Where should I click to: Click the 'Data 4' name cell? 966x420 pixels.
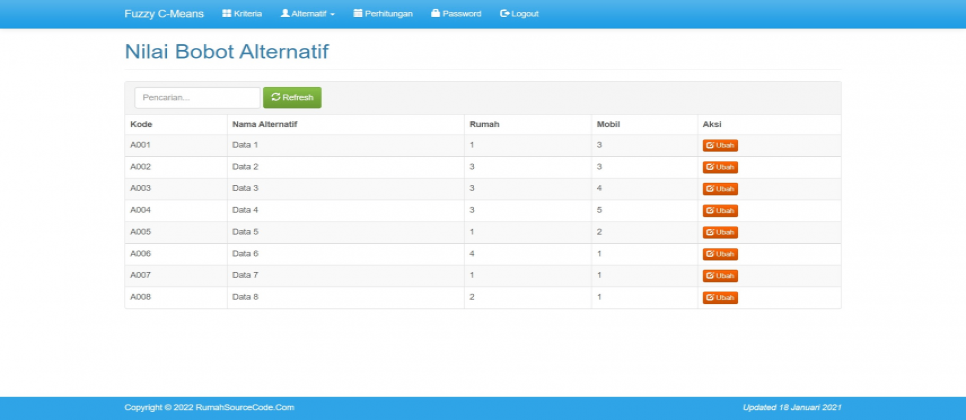point(346,211)
